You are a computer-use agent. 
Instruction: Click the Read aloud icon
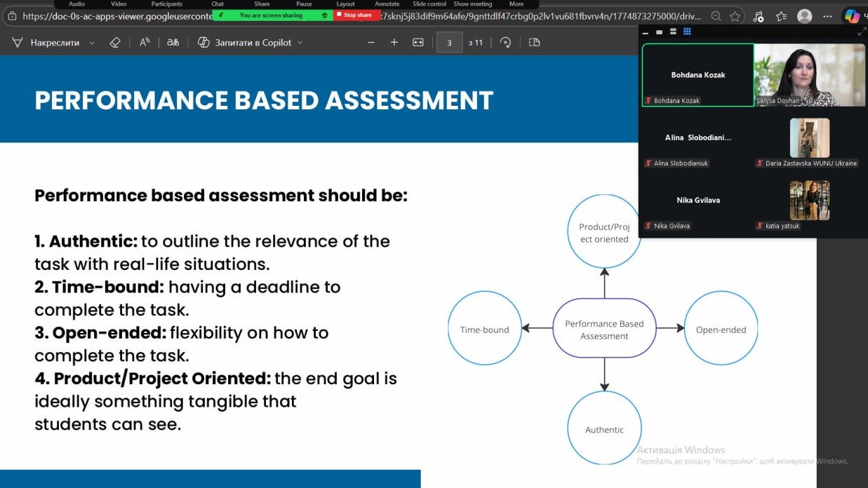pos(145,42)
